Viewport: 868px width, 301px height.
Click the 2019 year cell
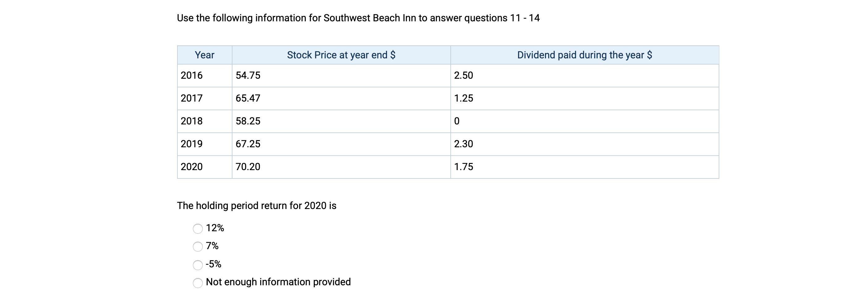(205, 144)
